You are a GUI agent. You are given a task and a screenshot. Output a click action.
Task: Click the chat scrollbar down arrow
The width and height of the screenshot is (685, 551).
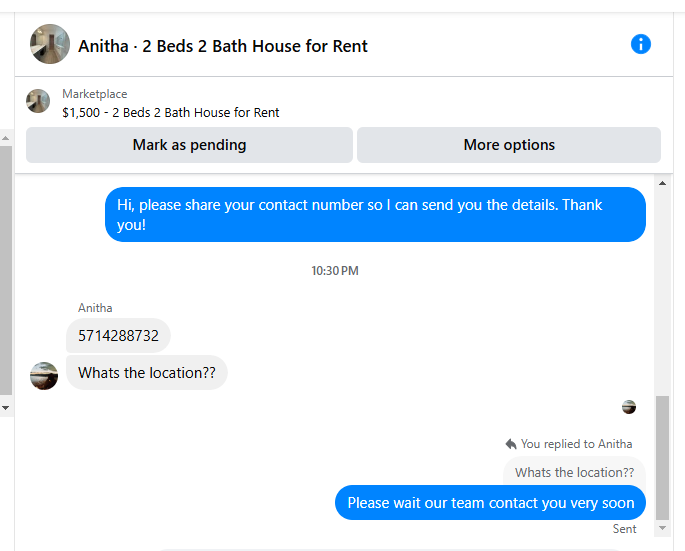coord(662,528)
